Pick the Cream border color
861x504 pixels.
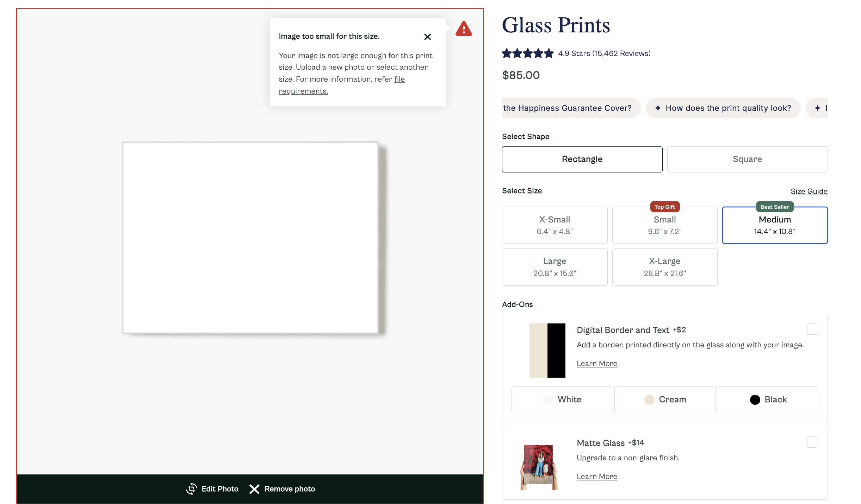(664, 399)
